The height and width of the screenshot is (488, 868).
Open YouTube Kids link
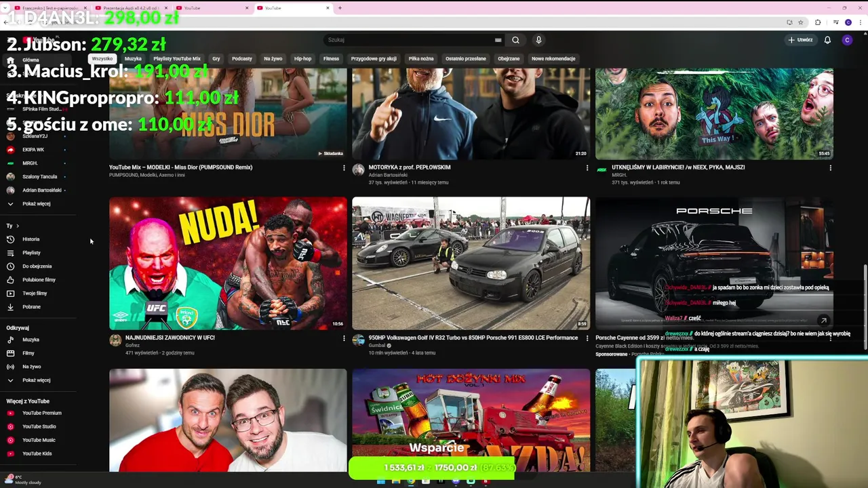(x=37, y=453)
